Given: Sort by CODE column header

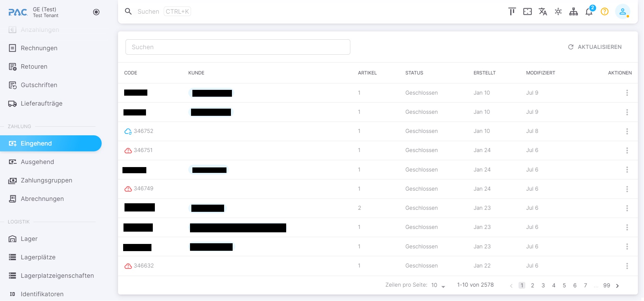Looking at the screenshot, I should point(131,73).
